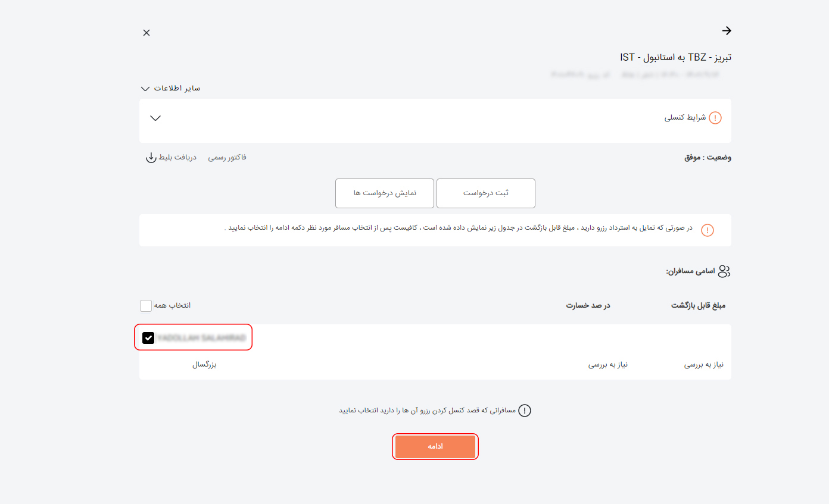Click the ادامه continue button

click(435, 446)
